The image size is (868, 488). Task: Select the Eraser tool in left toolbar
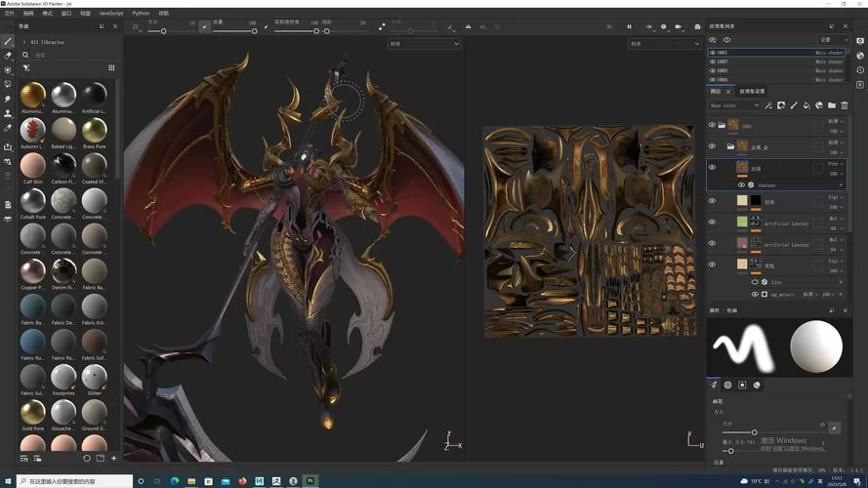click(x=8, y=56)
